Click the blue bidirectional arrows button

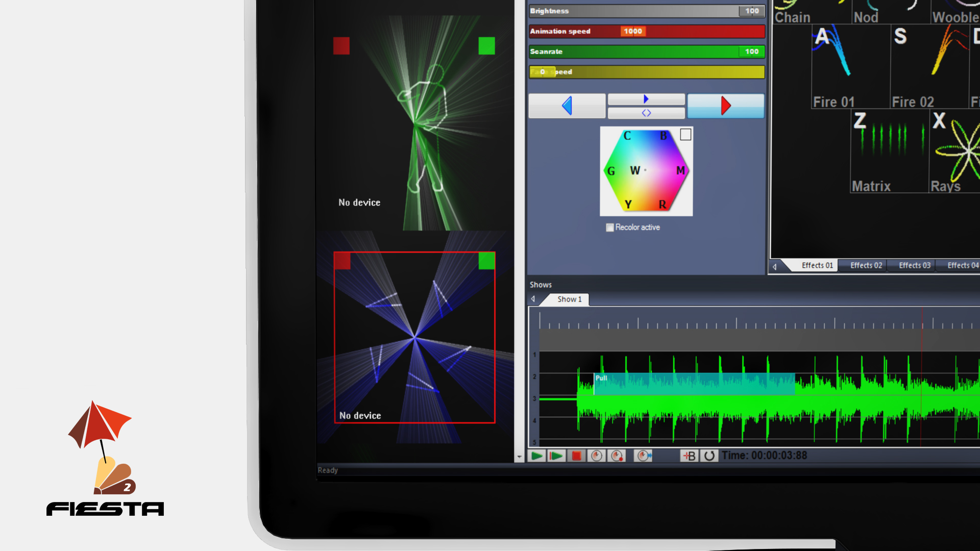[646, 113]
